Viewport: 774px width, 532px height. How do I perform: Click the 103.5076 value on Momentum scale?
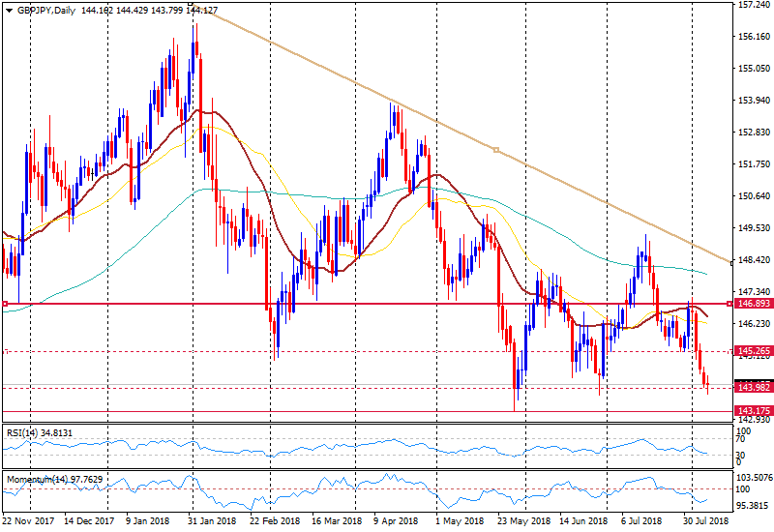[754, 478]
